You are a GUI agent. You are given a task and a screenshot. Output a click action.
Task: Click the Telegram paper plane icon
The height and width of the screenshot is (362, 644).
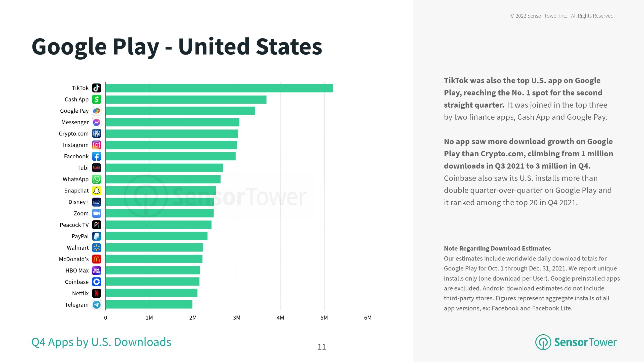point(97,305)
